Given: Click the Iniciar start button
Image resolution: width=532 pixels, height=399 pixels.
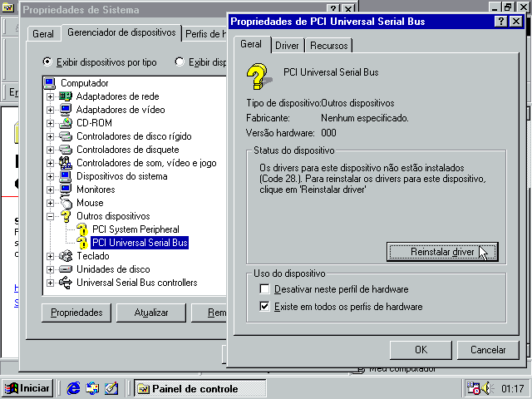Looking at the screenshot, I should point(27,388).
